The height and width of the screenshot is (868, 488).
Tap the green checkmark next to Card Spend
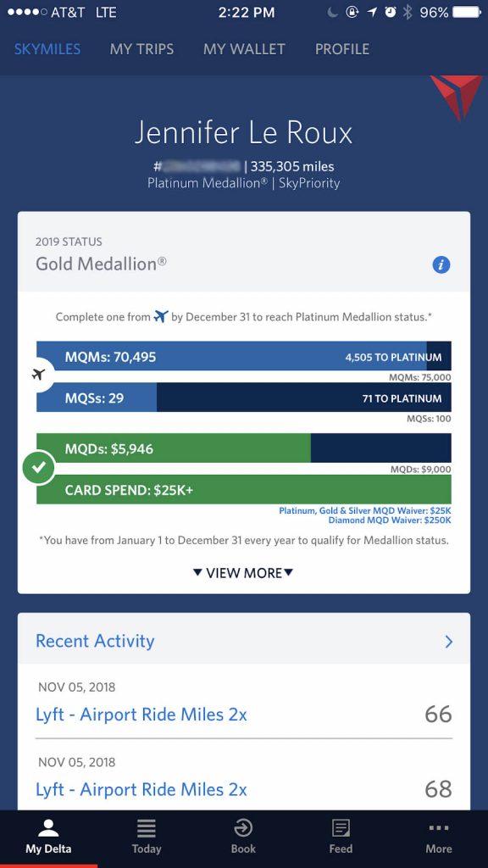(x=37, y=467)
